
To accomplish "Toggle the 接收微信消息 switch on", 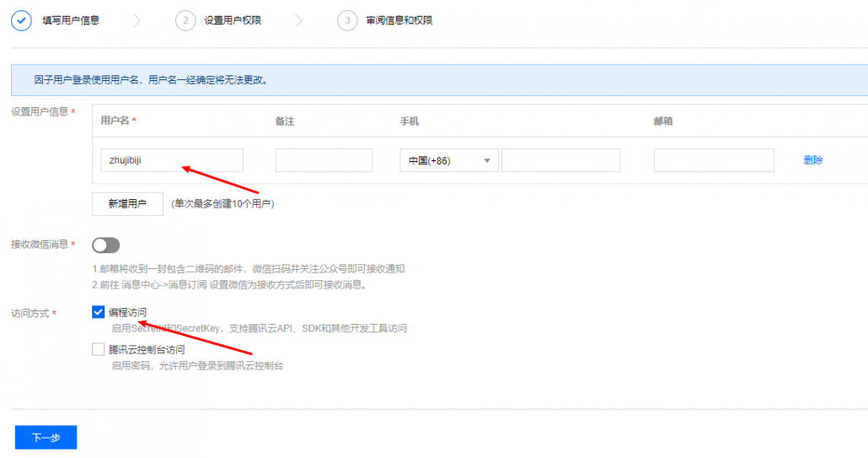I will (106, 245).
